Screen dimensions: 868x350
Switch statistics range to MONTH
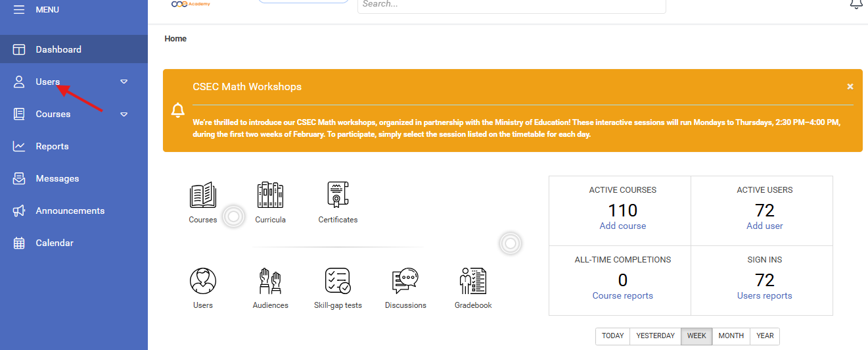pyautogui.click(x=731, y=336)
